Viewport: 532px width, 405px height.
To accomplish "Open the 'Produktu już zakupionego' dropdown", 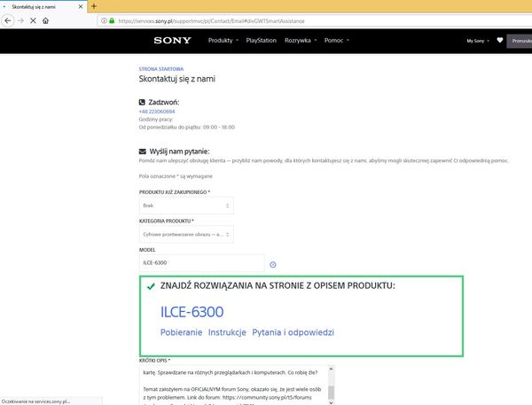I will pyautogui.click(x=186, y=205).
